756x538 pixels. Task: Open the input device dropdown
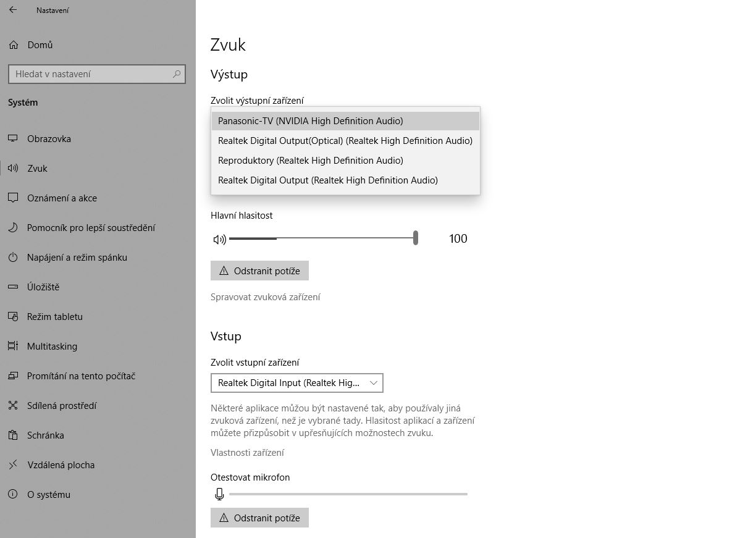click(x=296, y=383)
